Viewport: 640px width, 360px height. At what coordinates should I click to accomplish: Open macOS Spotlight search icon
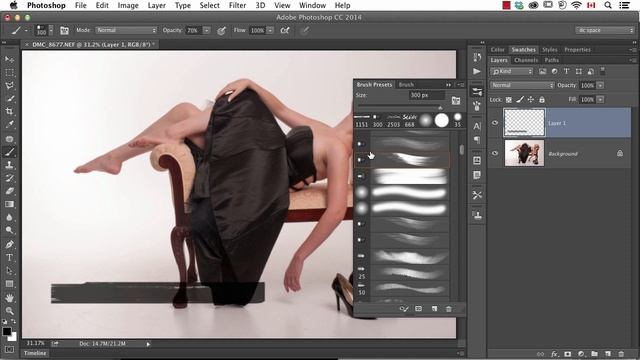[608, 5]
